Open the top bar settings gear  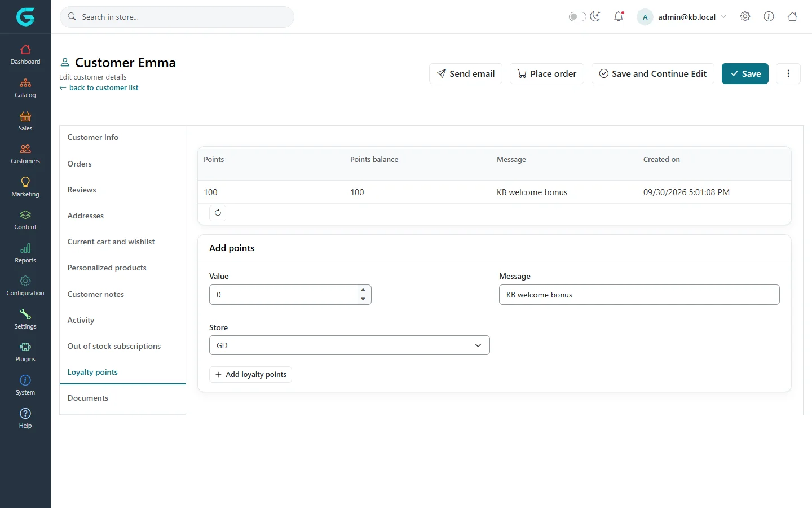(x=745, y=16)
